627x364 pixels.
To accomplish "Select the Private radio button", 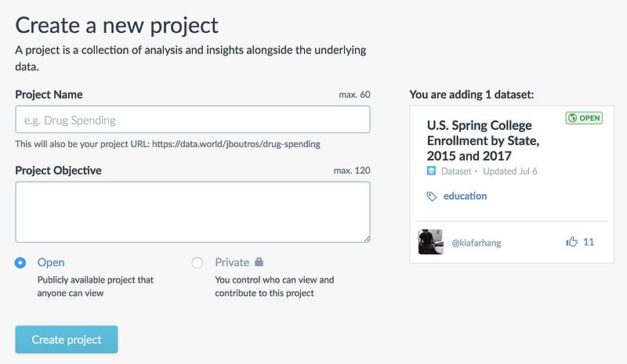I will 198,263.
